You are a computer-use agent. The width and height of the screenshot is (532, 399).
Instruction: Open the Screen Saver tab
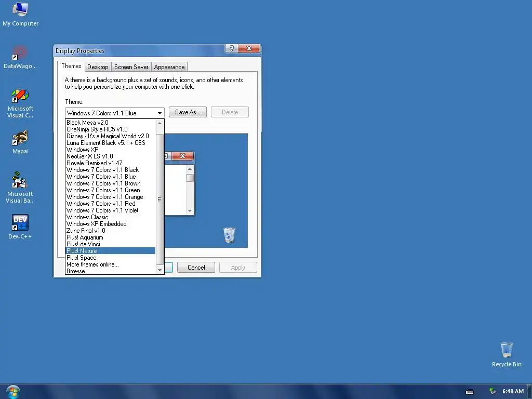tap(131, 67)
